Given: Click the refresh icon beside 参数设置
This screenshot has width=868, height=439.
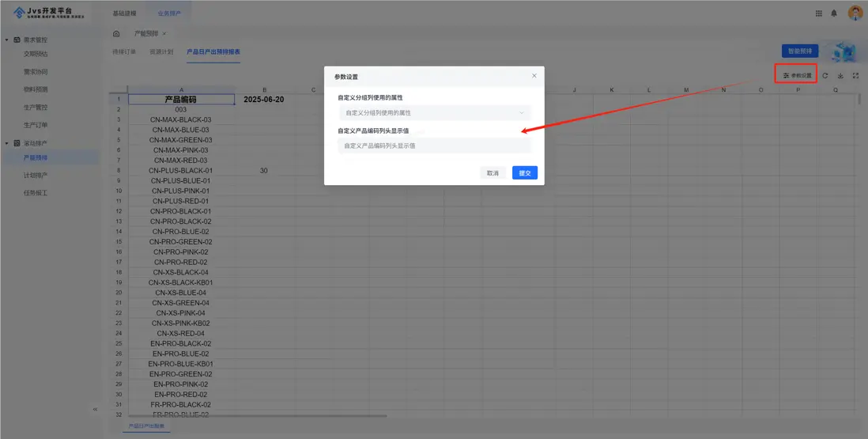Looking at the screenshot, I should 825,75.
